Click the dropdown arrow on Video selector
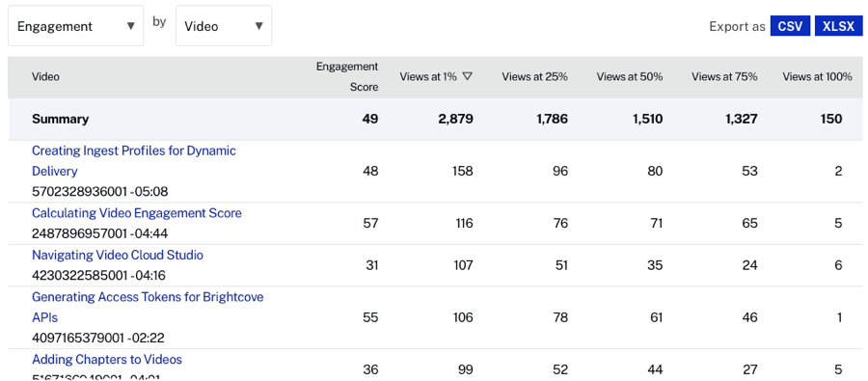The height and width of the screenshot is (381, 868). tap(258, 26)
